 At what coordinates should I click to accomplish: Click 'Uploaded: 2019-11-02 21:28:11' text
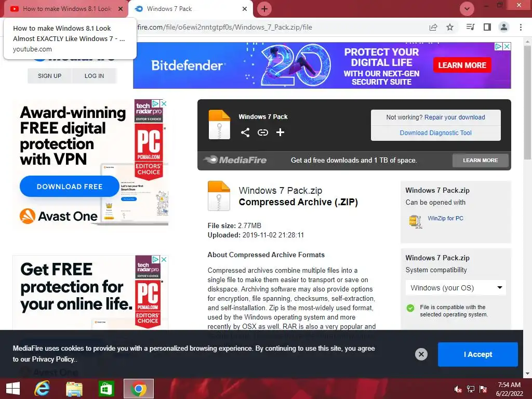tap(256, 235)
